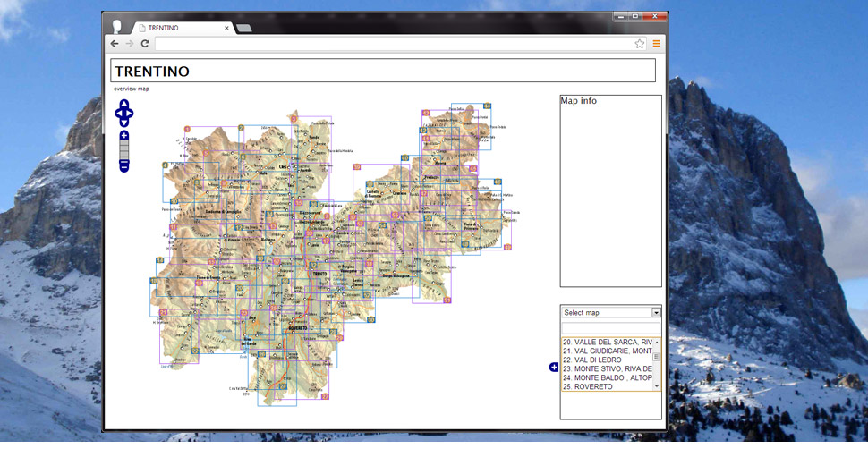Screen dimensions: 868x457
Task: Bookmark page with the star icon
Action: click(x=640, y=44)
